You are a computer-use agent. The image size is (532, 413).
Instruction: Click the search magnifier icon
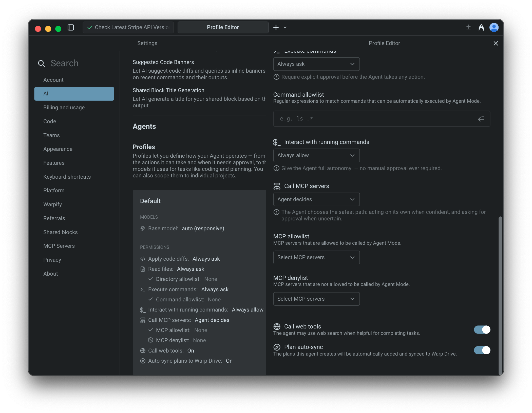pyautogui.click(x=42, y=64)
